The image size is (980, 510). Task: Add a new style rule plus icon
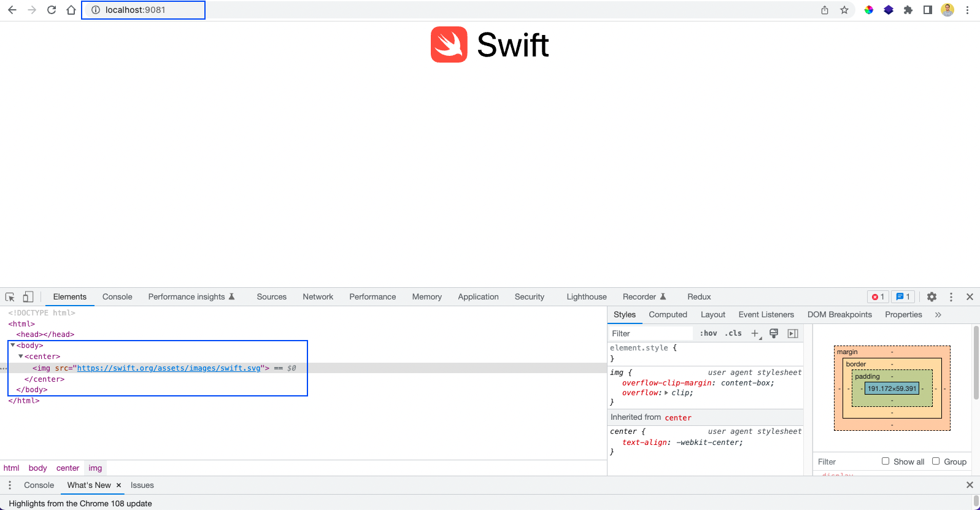(x=755, y=334)
